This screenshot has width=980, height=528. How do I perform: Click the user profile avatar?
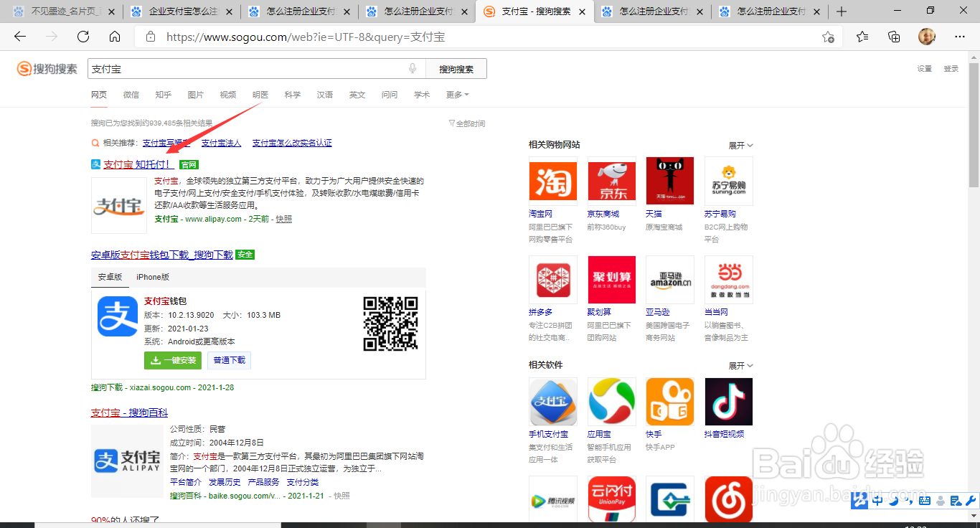tap(927, 37)
